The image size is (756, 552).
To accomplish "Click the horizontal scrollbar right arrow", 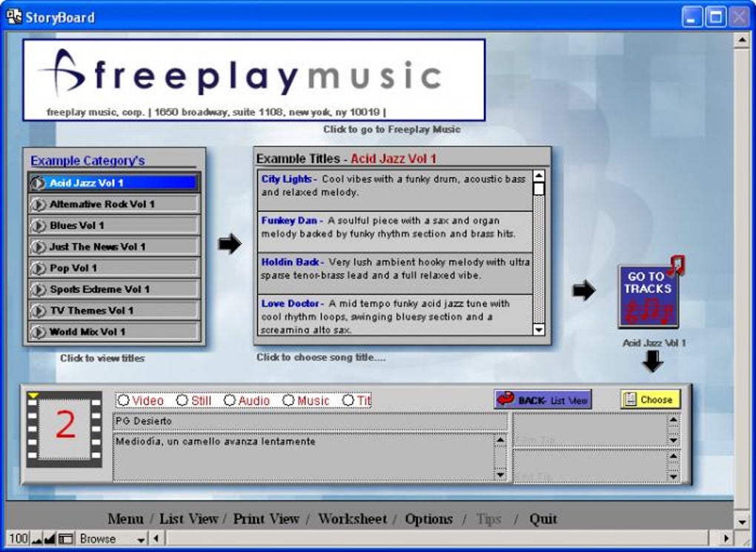I will click(x=726, y=539).
